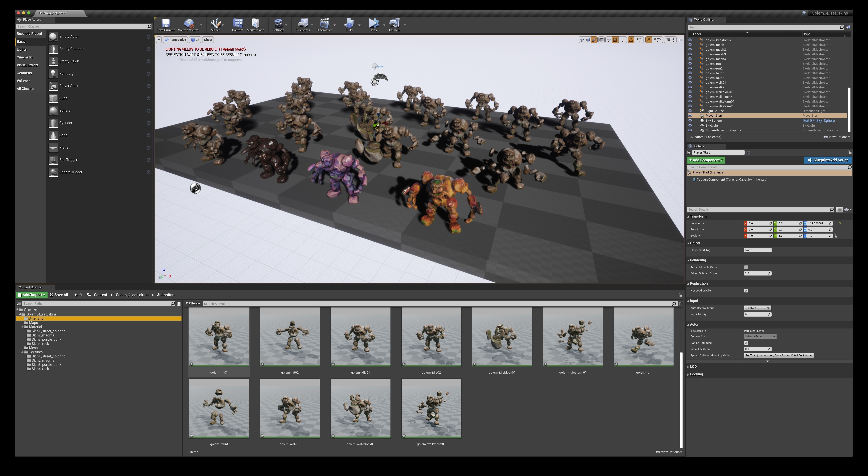Toggle visibility of SkyLight actor
Viewport: 868px width, 476px height.
[690, 126]
